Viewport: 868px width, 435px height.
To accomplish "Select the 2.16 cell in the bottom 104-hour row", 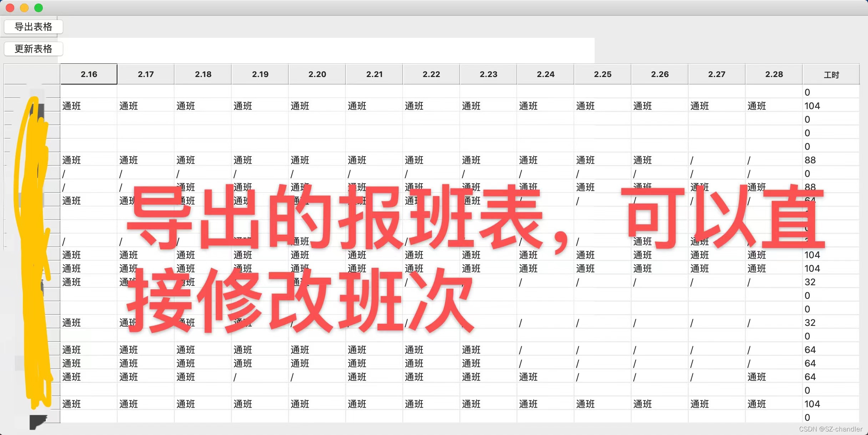I will pos(89,404).
